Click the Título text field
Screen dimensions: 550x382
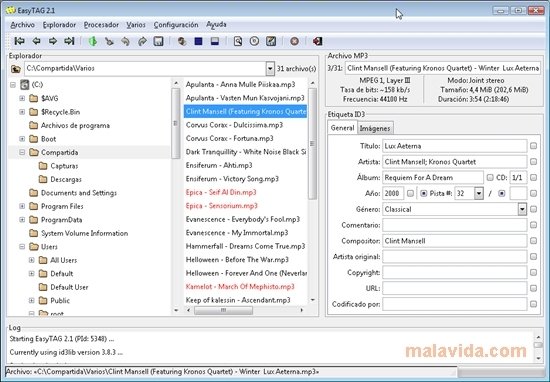[455, 146]
